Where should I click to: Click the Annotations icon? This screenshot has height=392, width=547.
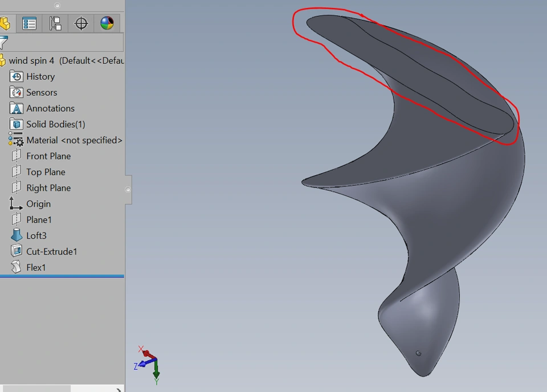click(x=17, y=108)
